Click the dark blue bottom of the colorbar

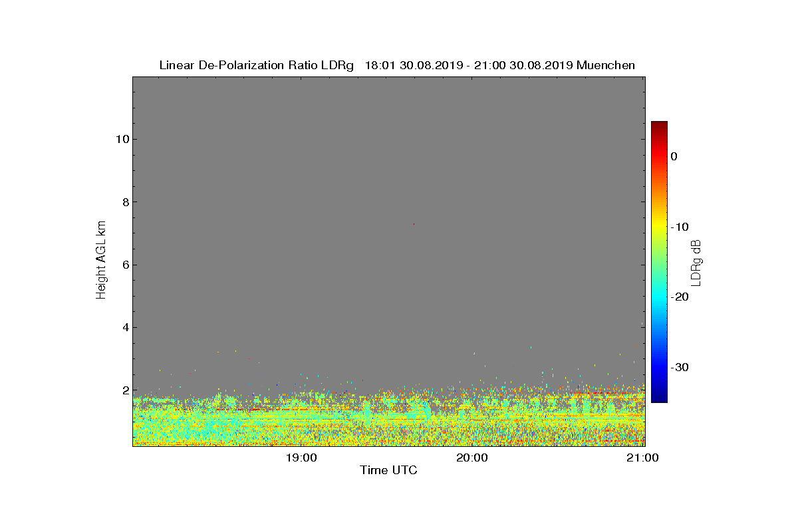coord(659,398)
